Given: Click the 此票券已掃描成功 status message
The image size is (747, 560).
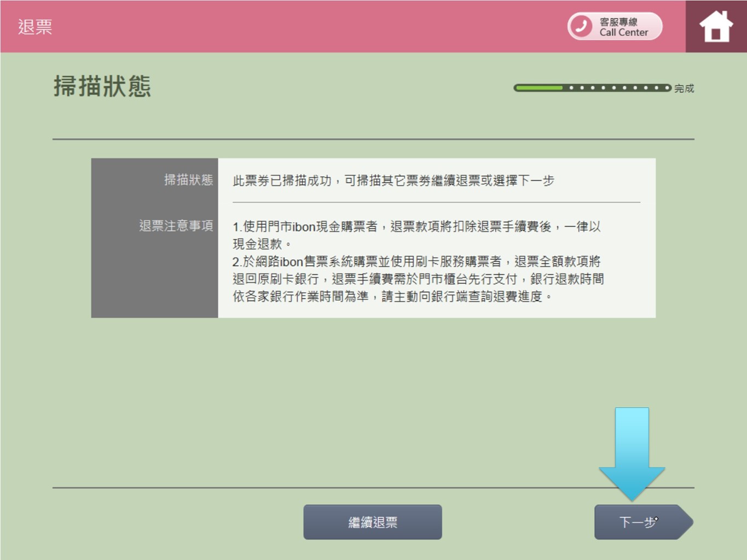Looking at the screenshot, I should click(x=393, y=180).
